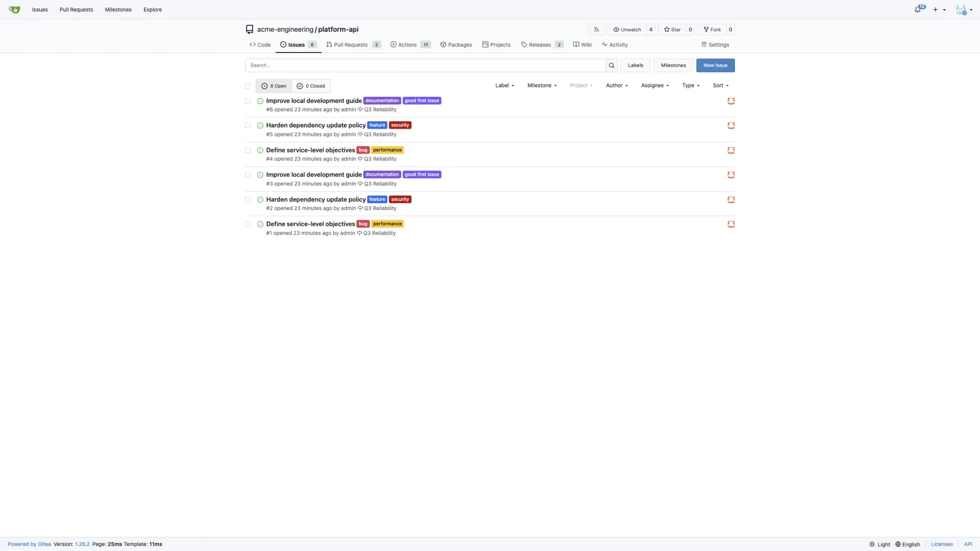Viewport: 980px width, 551px height.
Task: Click the security label on issue #5
Action: pyautogui.click(x=400, y=126)
